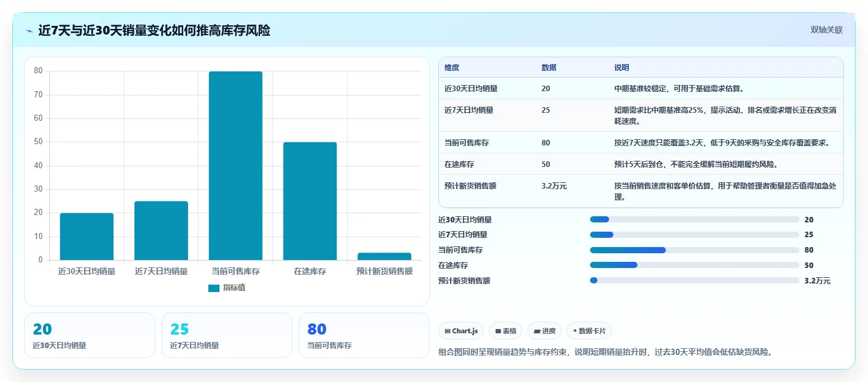Screen dimensions: 868x382
Task: Click the 40 tick on the chart y-axis
Action: coord(38,166)
